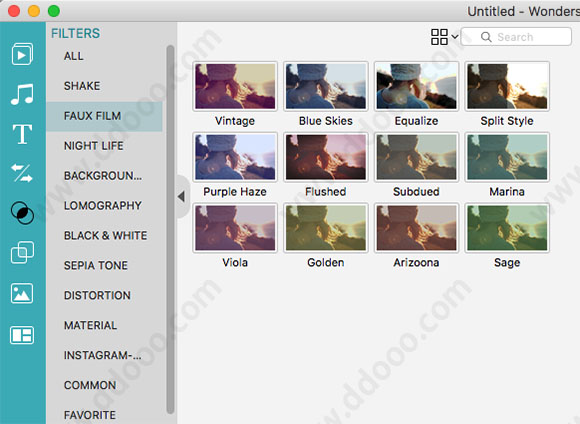This screenshot has height=424, width=580.
Task: Choose the Flushed filter thumbnail
Action: [x=326, y=157]
